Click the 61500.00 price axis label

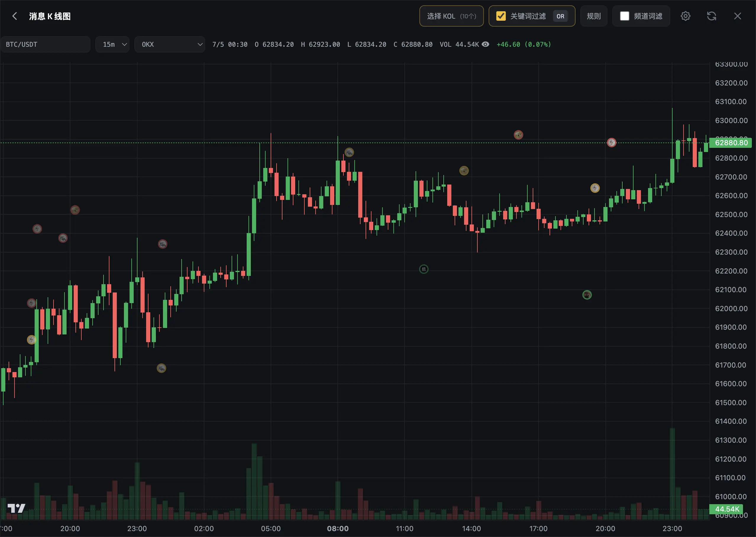[x=731, y=402]
